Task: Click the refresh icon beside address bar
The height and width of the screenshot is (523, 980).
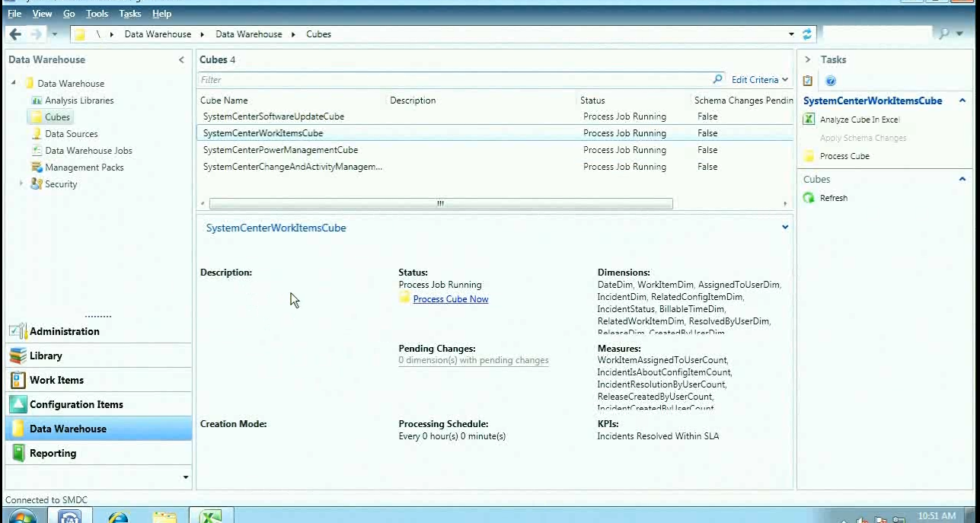Action: pyautogui.click(x=808, y=34)
